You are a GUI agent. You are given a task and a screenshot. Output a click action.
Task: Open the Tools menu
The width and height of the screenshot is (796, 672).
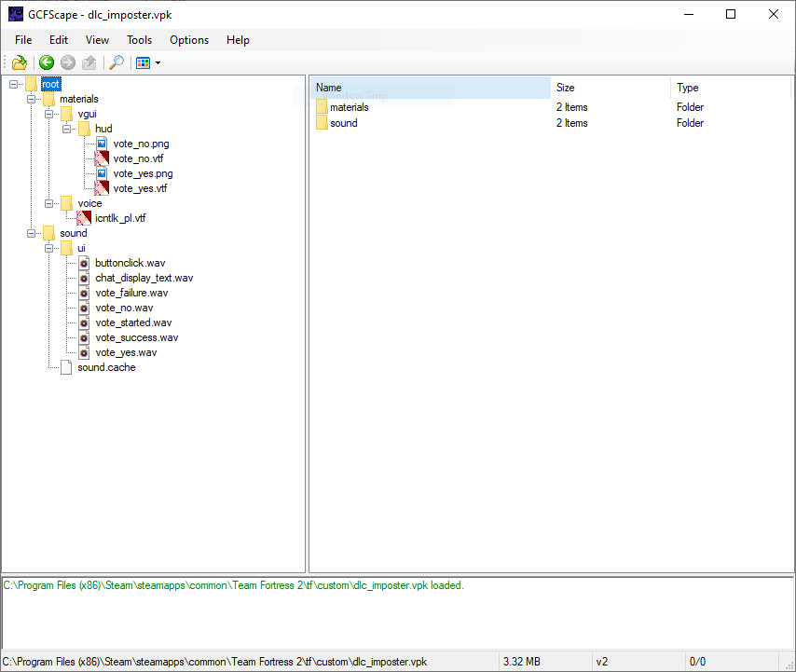[139, 40]
